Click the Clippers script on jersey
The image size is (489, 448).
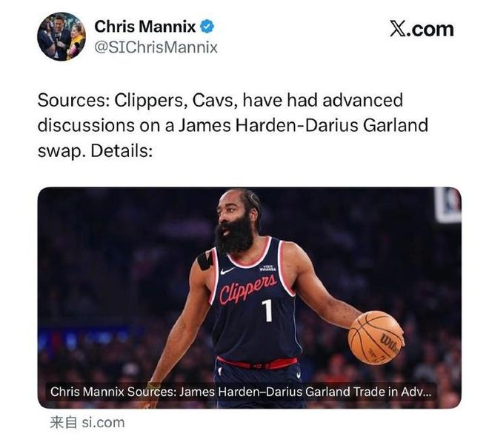pyautogui.click(x=248, y=289)
